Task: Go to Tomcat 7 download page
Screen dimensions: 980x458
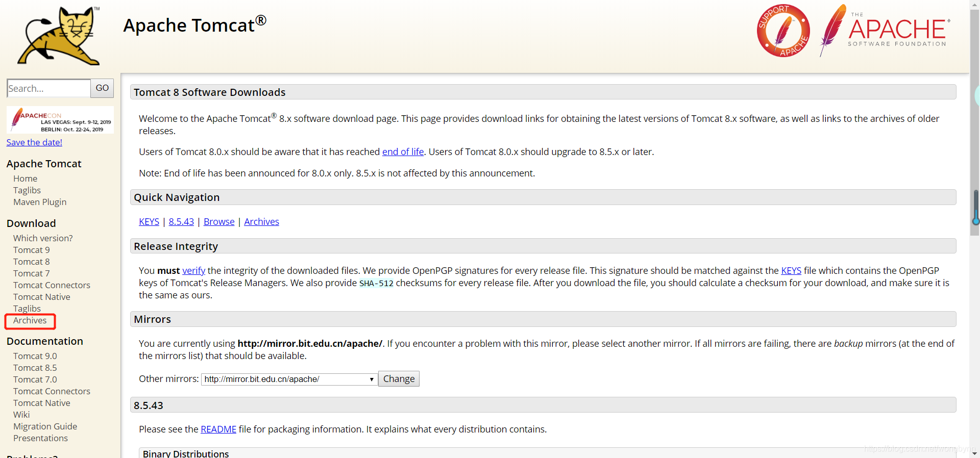Action: click(x=32, y=273)
